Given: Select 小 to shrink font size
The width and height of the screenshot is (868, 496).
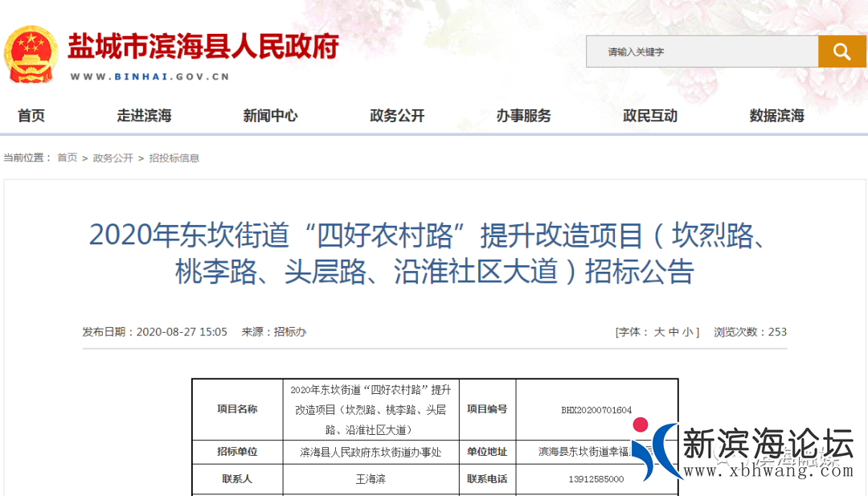Looking at the screenshot, I should [686, 331].
